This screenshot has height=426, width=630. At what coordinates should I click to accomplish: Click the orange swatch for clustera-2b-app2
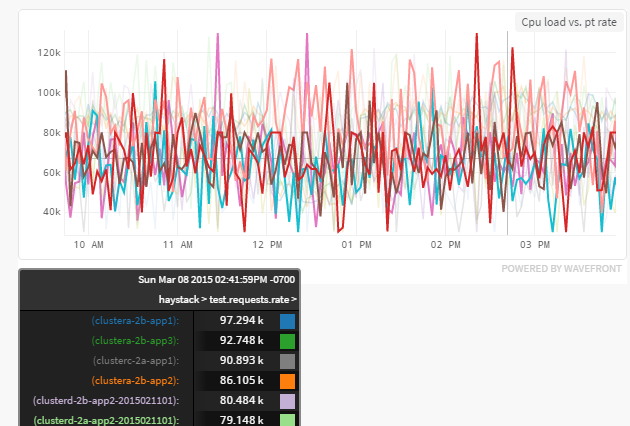click(x=287, y=381)
